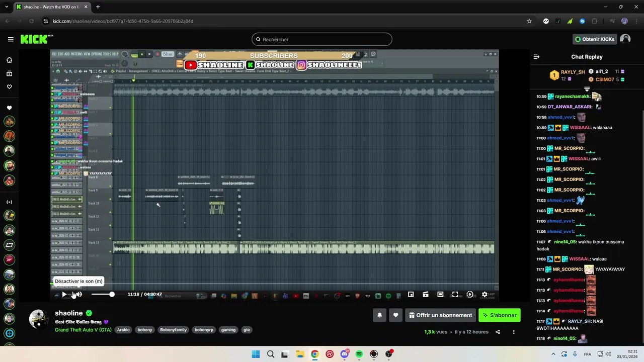The image size is (644, 362).
Task: View site information icon in address bar
Action: click(x=46, y=21)
